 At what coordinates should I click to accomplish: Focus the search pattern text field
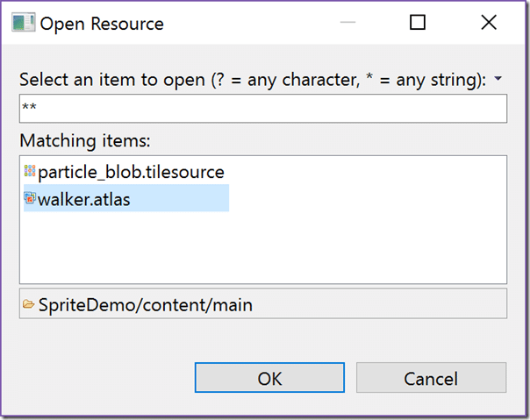point(263,109)
